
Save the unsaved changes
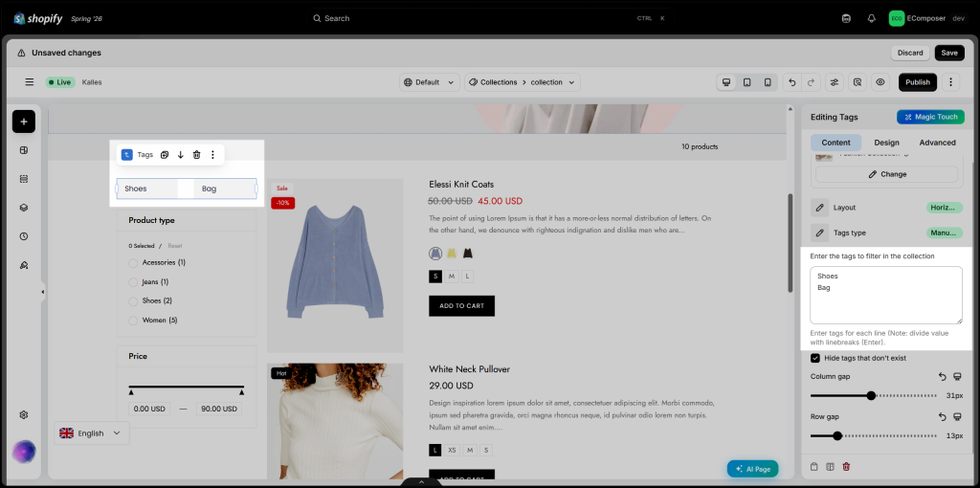click(x=949, y=54)
